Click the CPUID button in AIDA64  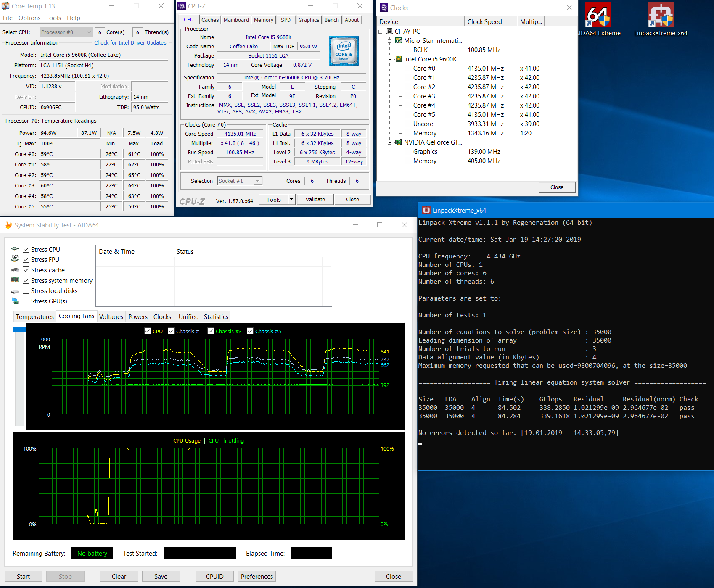point(215,576)
